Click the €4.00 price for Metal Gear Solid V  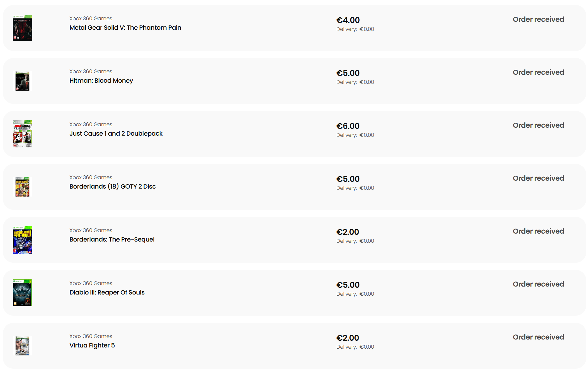tap(348, 20)
